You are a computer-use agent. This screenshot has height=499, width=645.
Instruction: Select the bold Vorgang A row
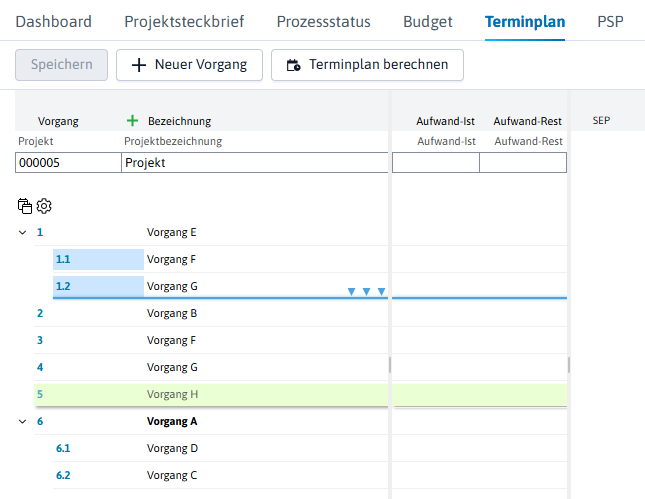(172, 421)
